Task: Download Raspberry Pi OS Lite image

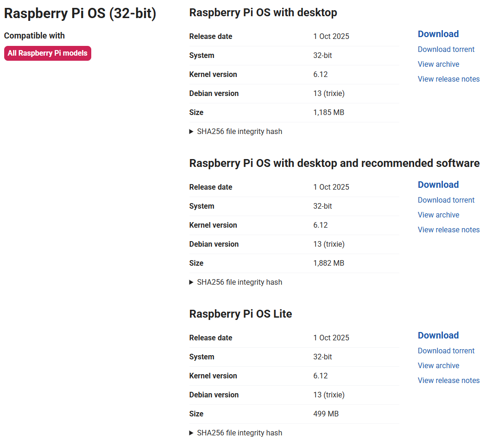Action: coord(438,335)
